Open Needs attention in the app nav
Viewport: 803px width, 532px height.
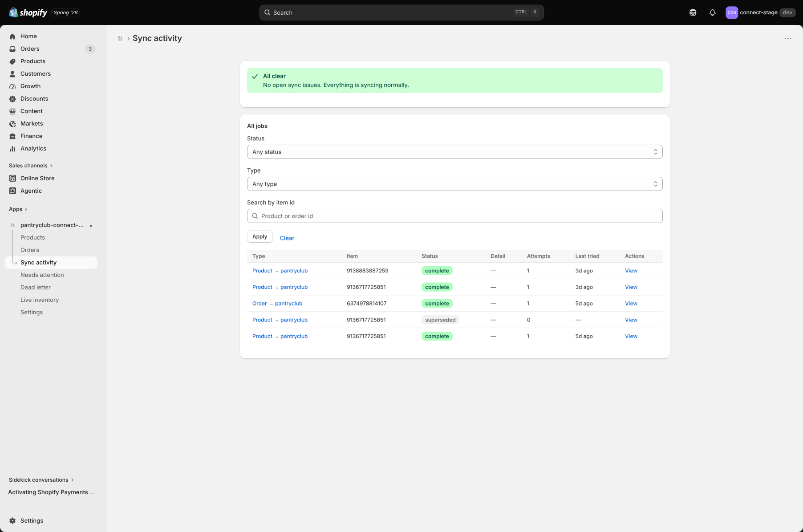tap(42, 275)
